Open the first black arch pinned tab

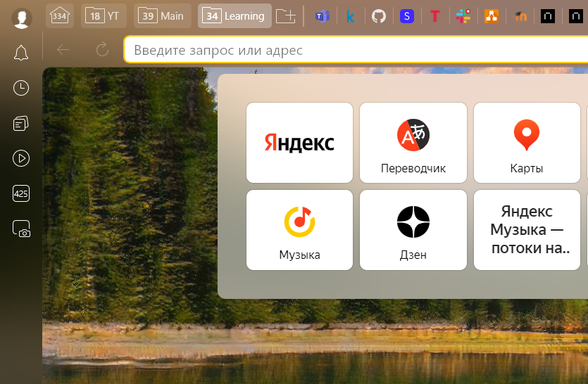(548, 16)
